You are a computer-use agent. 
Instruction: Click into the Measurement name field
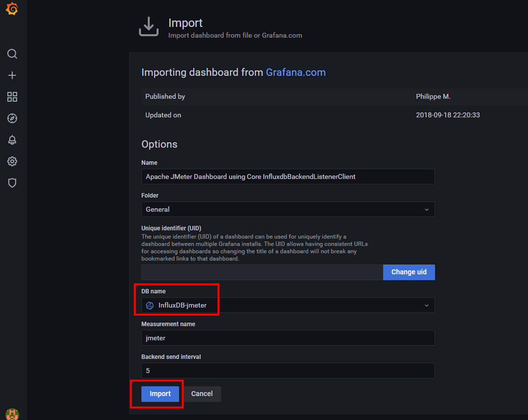pyautogui.click(x=288, y=338)
